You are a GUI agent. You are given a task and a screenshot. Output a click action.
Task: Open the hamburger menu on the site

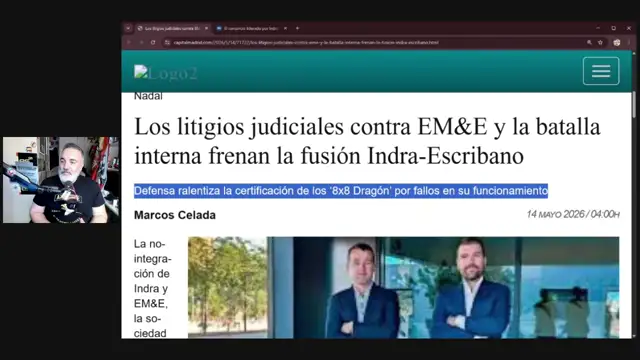(601, 71)
